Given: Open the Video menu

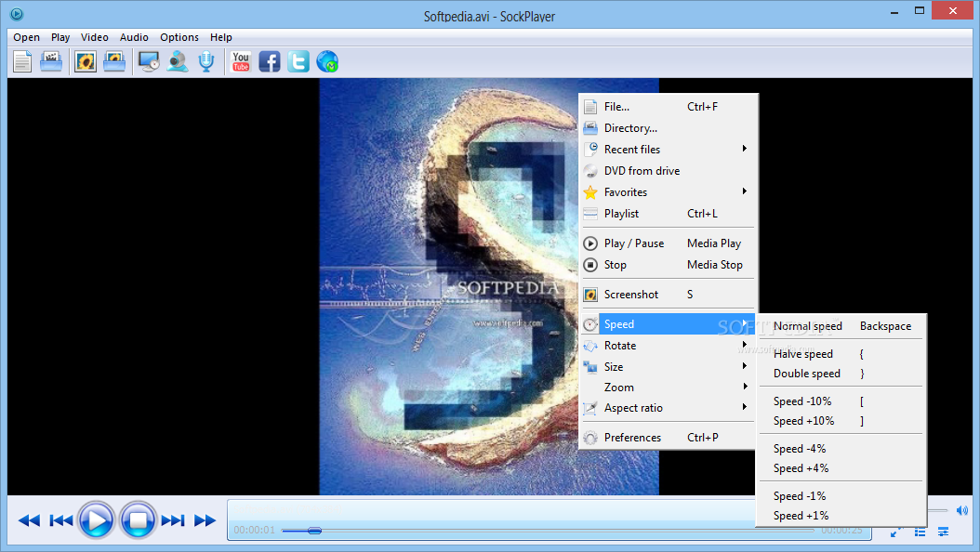Looking at the screenshot, I should coord(95,37).
